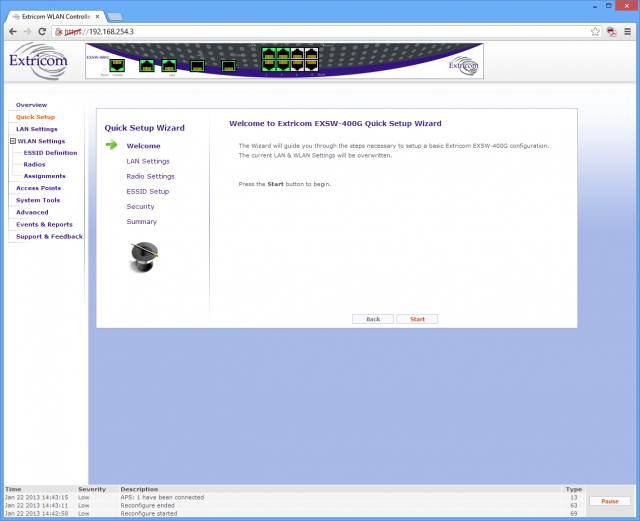Click the Extricom logo on the switch banner
The width and height of the screenshot is (640, 521).
[x=463, y=65]
